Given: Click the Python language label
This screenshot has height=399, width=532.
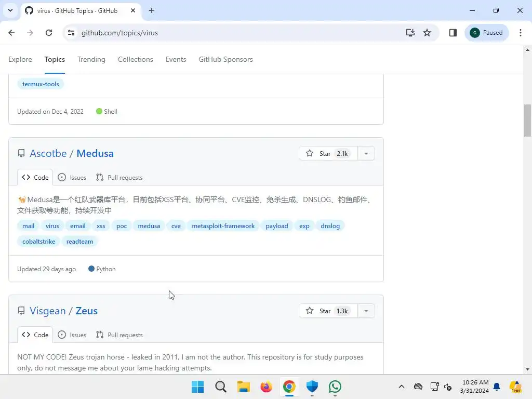Looking at the screenshot, I should coord(106,269).
